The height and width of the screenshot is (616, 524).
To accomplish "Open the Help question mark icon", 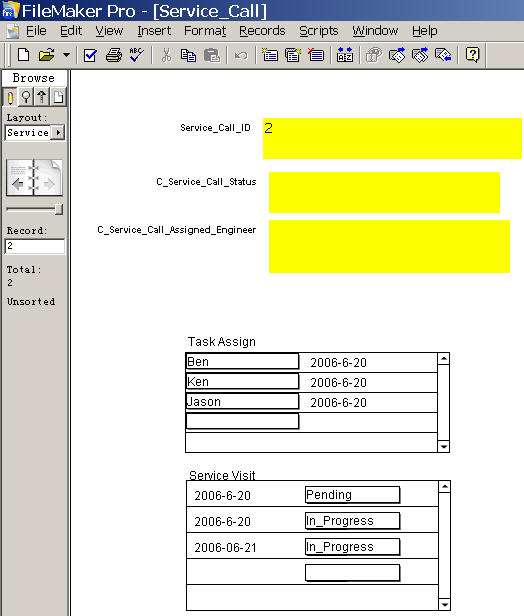I will pyautogui.click(x=473, y=55).
